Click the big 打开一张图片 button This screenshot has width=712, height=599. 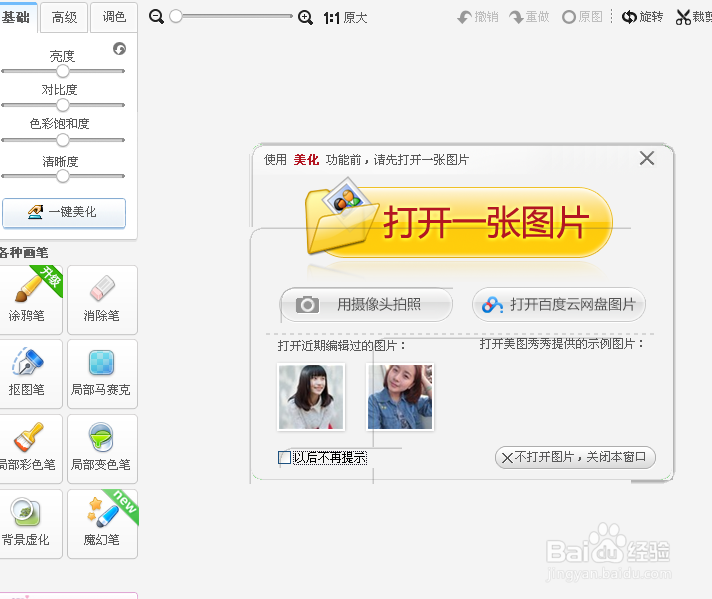point(459,222)
